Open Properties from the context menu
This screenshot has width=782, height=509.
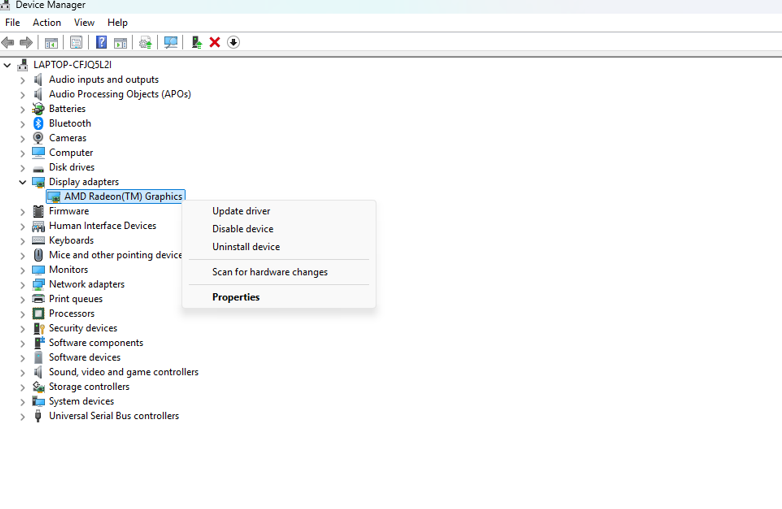[x=236, y=297]
